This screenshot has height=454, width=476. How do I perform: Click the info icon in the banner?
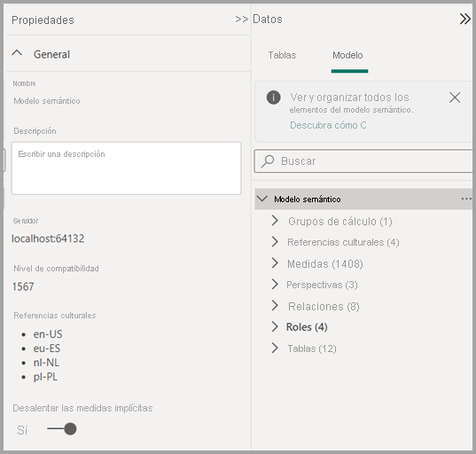click(x=273, y=98)
